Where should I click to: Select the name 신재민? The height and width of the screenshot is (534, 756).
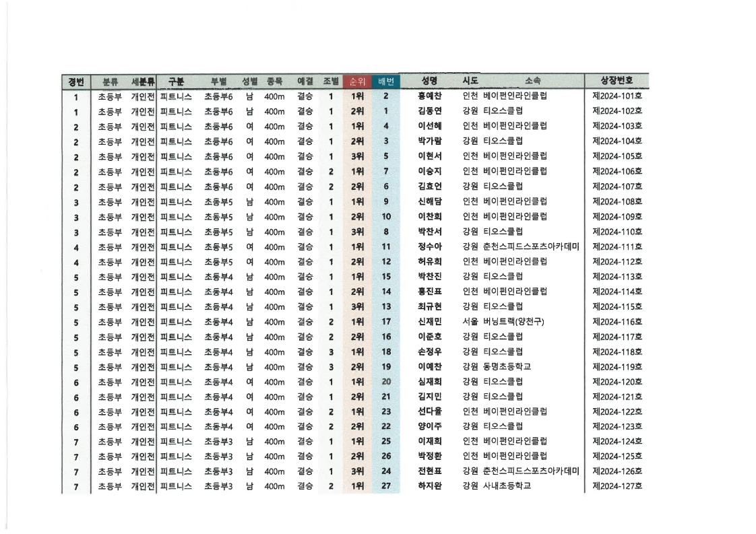[430, 321]
